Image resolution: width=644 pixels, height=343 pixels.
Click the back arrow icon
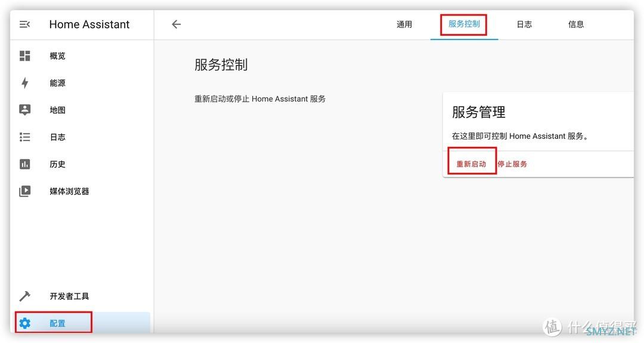click(176, 24)
